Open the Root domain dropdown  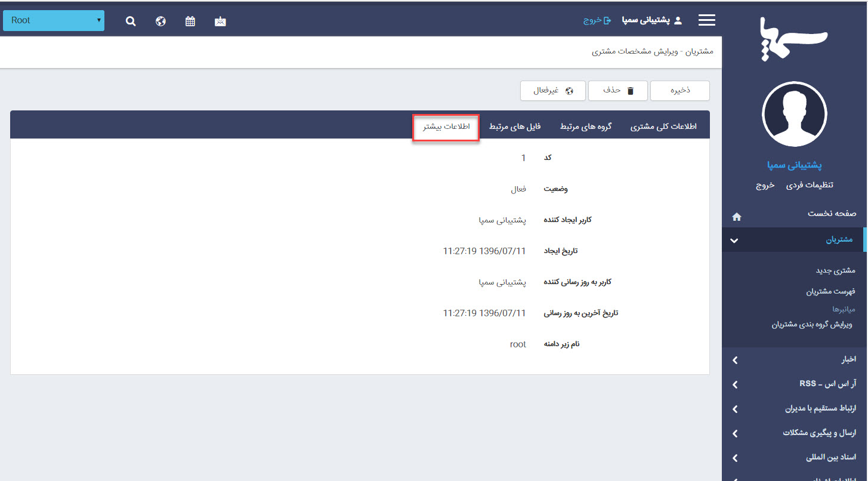point(52,20)
